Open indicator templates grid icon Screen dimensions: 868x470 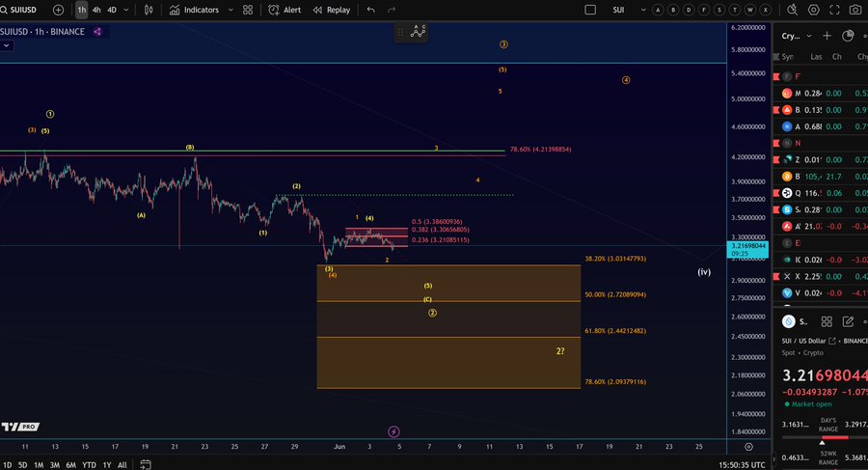(x=248, y=10)
